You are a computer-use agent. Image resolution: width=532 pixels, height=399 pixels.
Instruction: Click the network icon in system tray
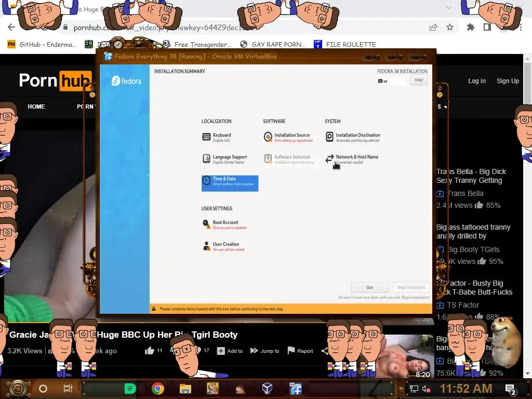tap(414, 389)
